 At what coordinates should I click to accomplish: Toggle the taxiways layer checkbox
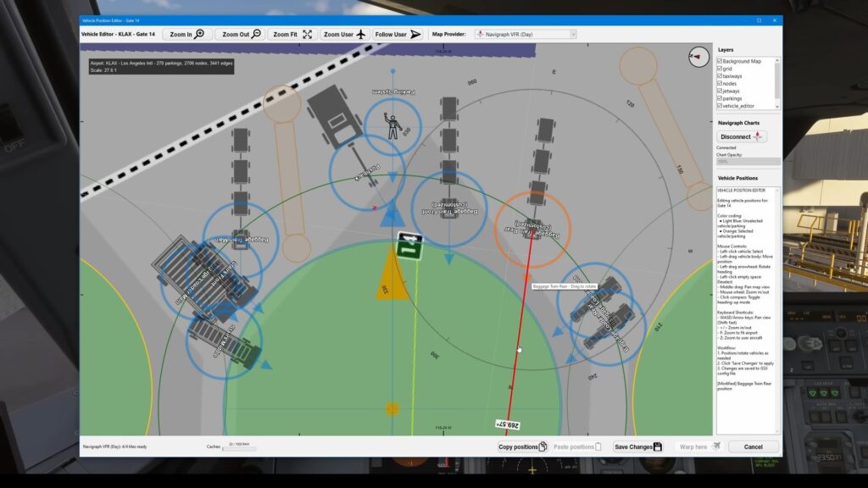[x=720, y=76]
